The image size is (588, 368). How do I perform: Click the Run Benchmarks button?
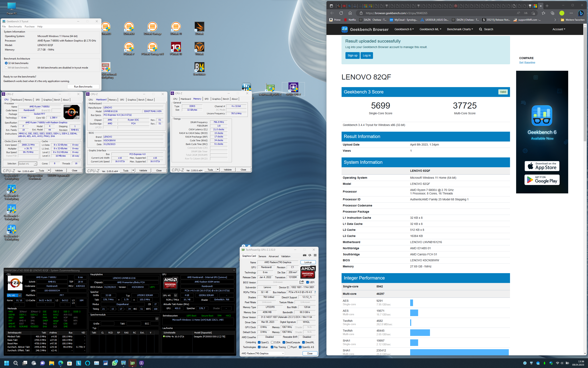click(x=83, y=87)
